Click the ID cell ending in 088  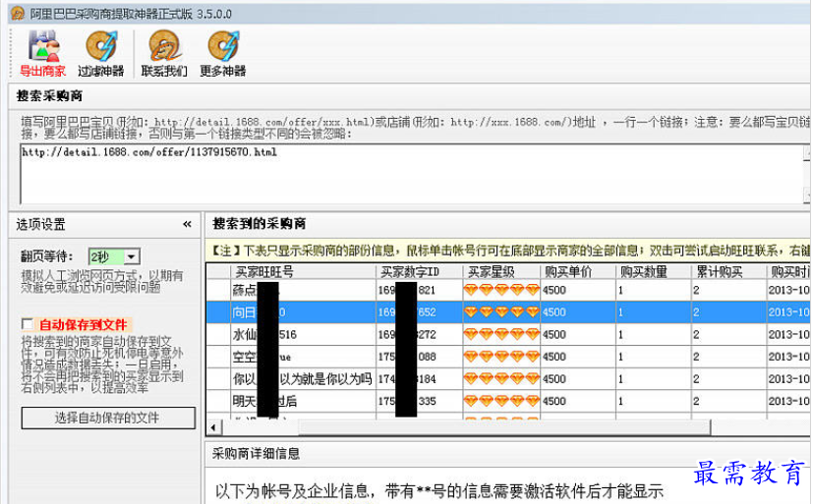(x=419, y=357)
